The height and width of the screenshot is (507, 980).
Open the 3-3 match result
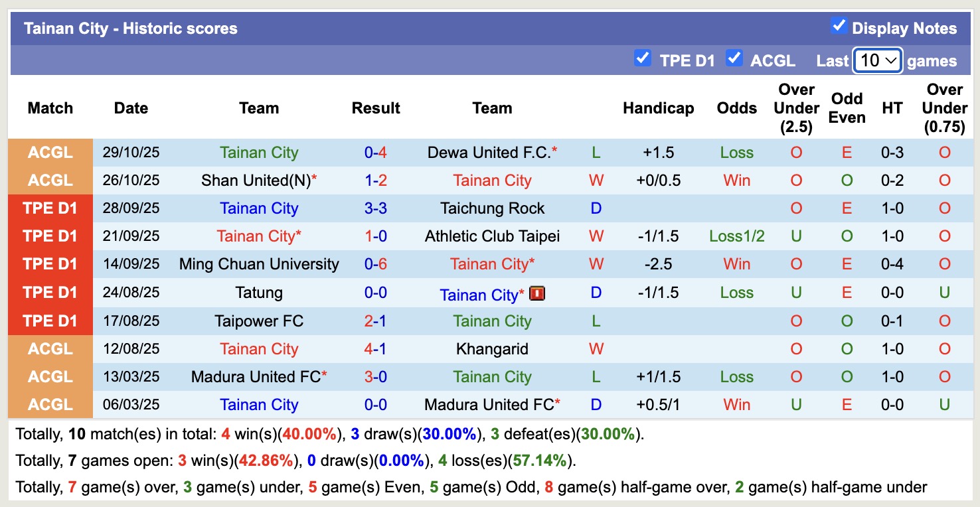point(376,208)
